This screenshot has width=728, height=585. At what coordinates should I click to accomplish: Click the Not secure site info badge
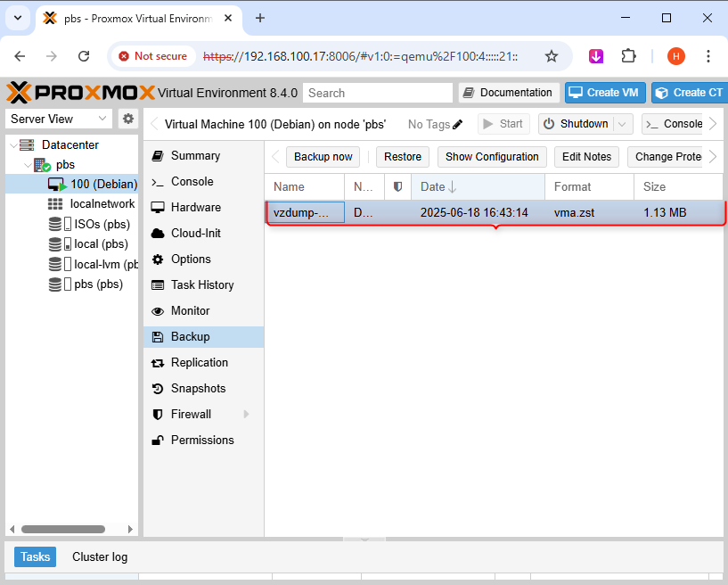[153, 56]
